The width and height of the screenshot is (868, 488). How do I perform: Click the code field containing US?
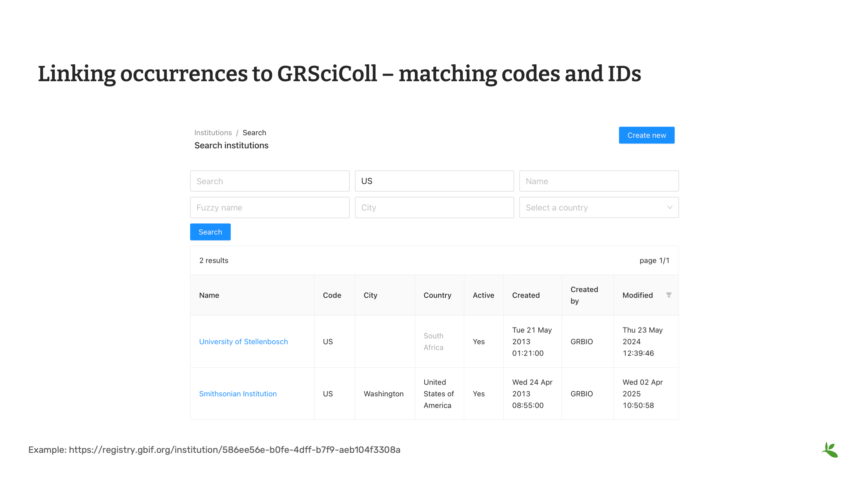[x=434, y=181]
